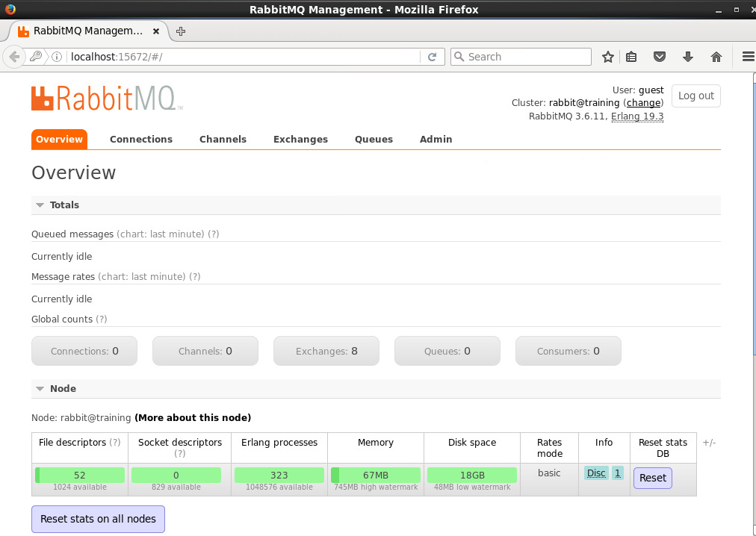
Task: Click the Consumers: 0 count box
Action: click(568, 351)
